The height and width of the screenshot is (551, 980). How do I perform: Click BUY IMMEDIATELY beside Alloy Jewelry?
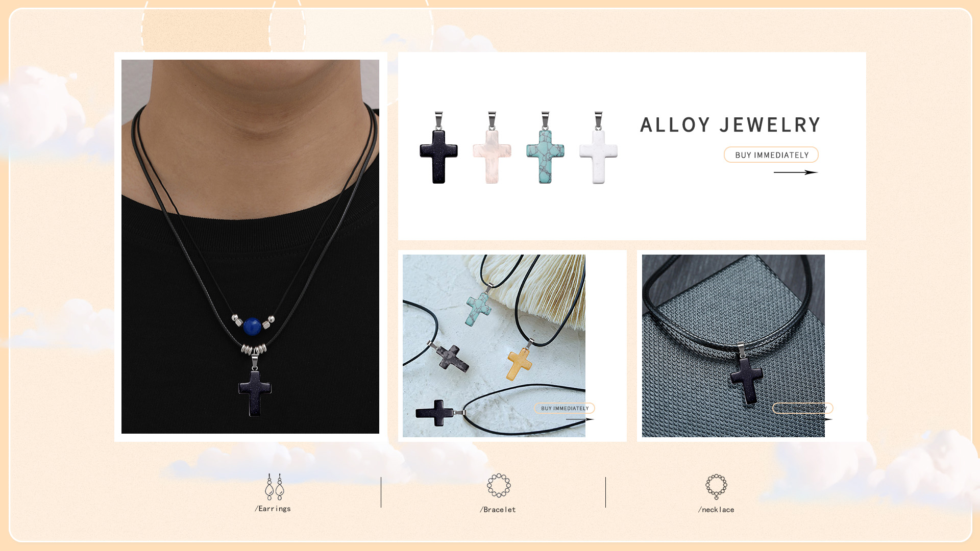tap(771, 155)
